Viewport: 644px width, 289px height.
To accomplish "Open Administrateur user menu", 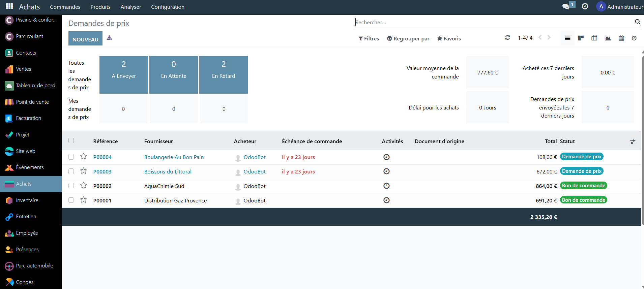I will pyautogui.click(x=620, y=7).
